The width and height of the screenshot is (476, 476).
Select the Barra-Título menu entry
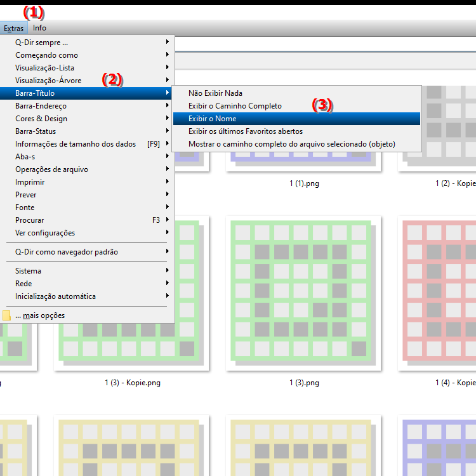pyautogui.click(x=87, y=93)
